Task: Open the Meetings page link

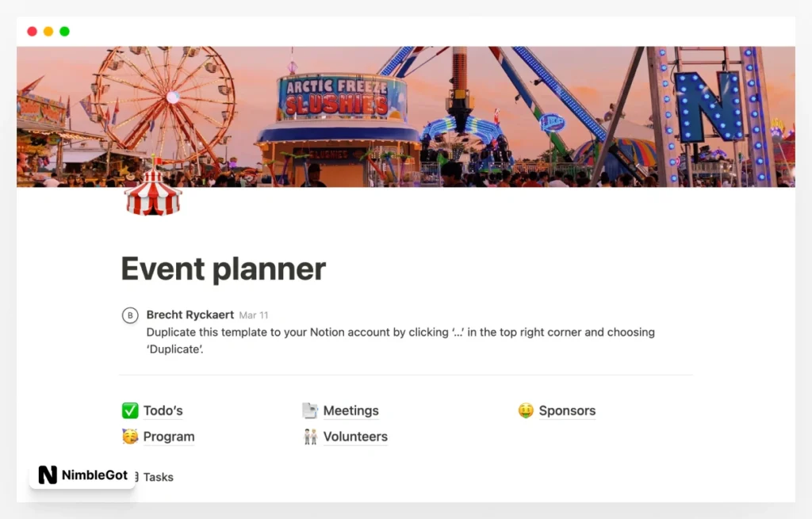Action: click(x=350, y=410)
